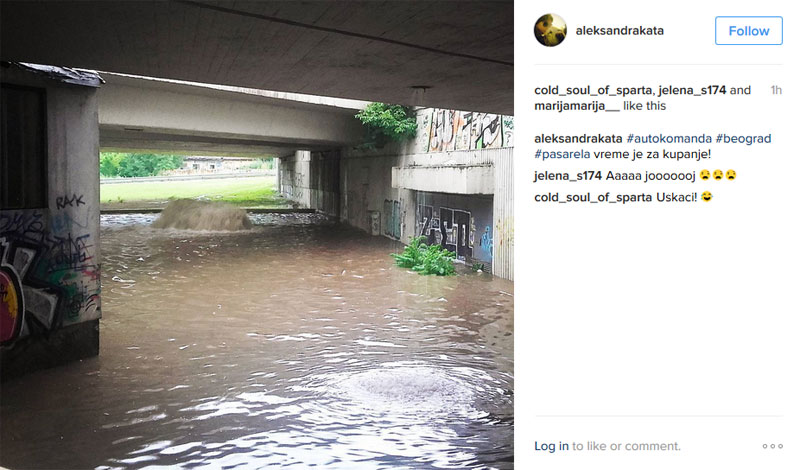Open cold_soul_of_sparta commenter profile

point(593,197)
